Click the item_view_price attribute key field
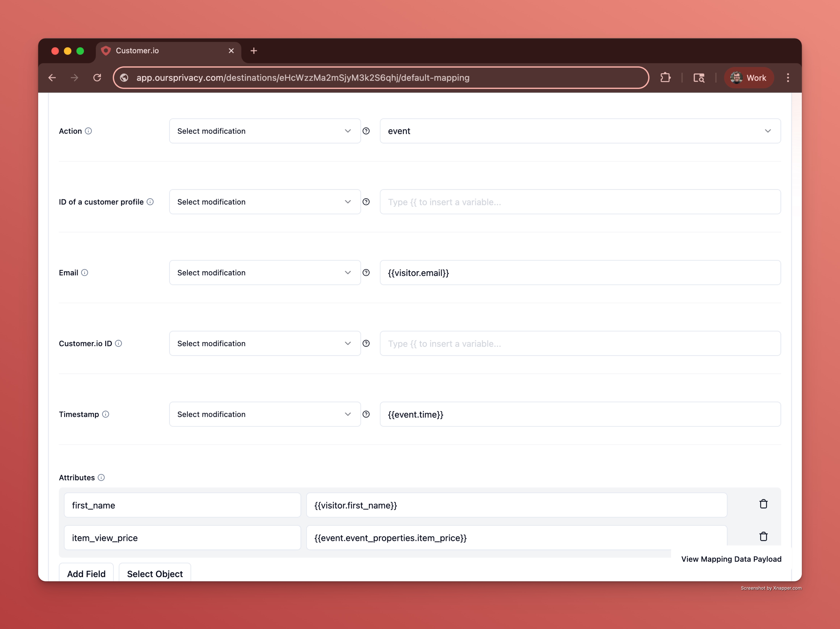This screenshot has width=840, height=629. click(182, 538)
